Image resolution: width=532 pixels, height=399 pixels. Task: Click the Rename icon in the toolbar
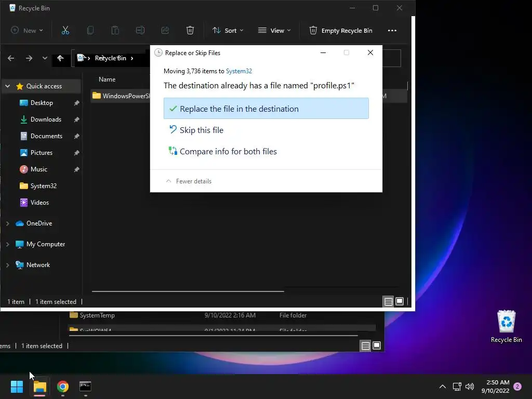pos(140,30)
